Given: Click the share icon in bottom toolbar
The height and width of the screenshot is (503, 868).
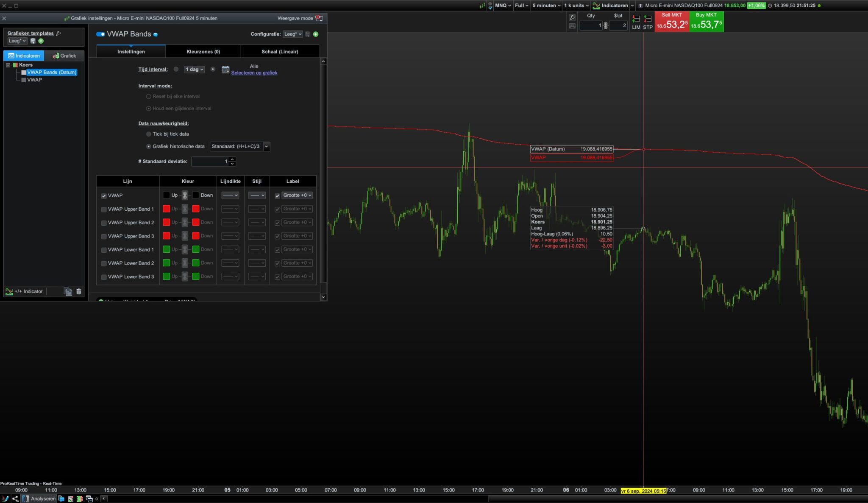Looking at the screenshot, I should click(15, 499).
